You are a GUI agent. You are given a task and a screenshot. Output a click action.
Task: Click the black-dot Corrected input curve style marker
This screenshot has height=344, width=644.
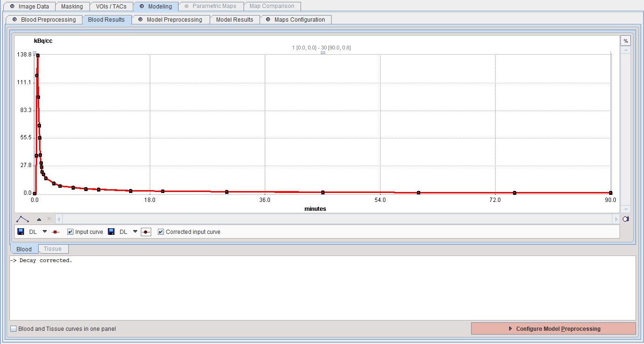coord(146,232)
